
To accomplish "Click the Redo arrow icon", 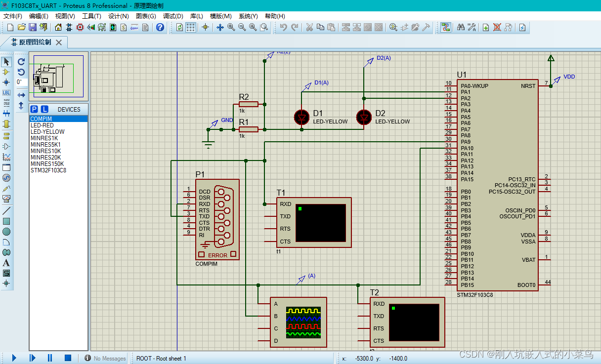I will coord(294,27).
